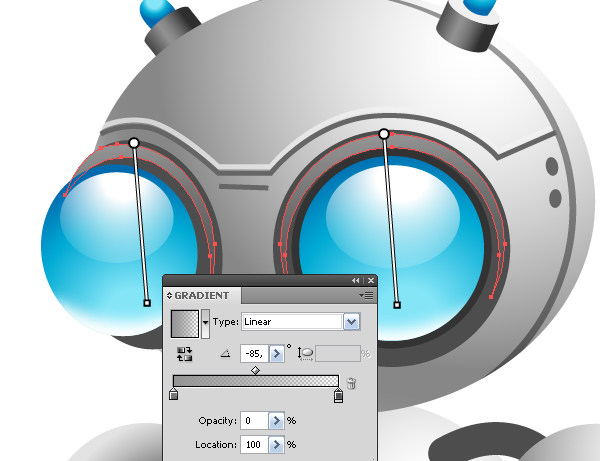Click the angle value field -85
The height and width of the screenshot is (461, 600).
pos(254,354)
